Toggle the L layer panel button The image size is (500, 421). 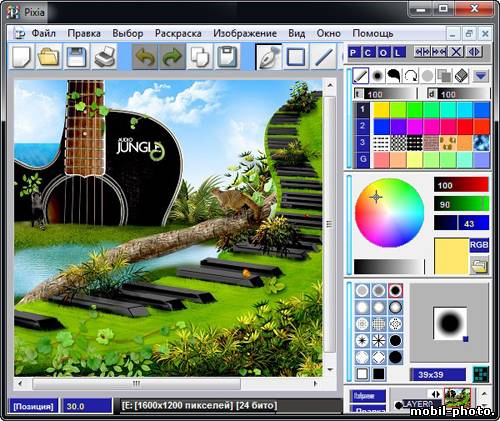(x=399, y=52)
